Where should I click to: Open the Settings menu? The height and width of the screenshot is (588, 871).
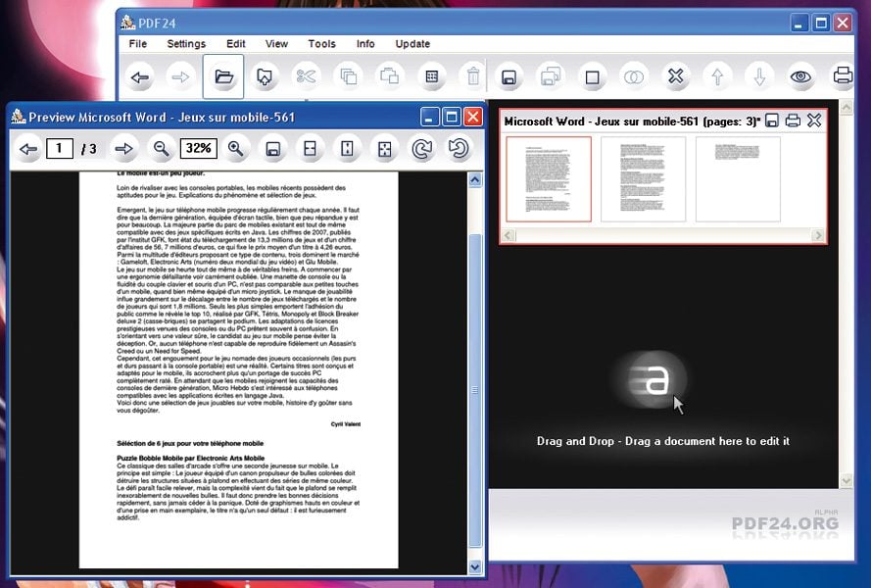point(186,44)
